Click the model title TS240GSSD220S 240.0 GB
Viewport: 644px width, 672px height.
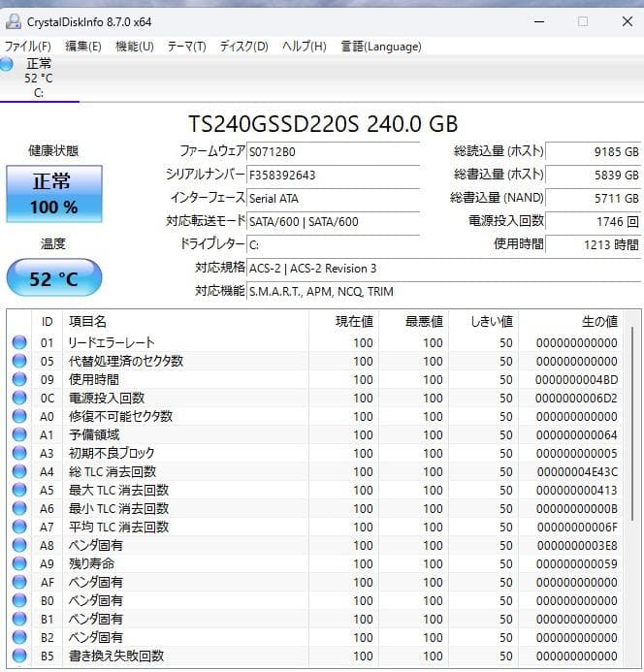[323, 124]
